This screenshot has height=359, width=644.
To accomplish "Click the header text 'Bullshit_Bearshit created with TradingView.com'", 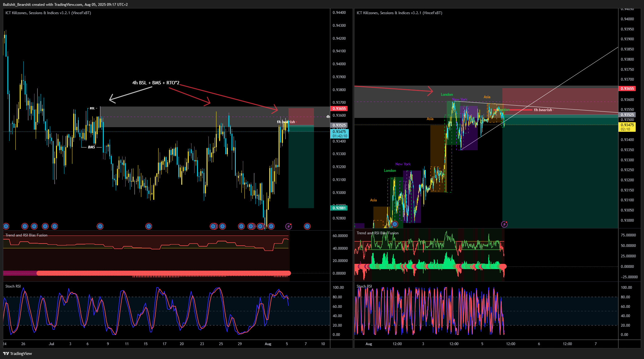I will (x=42, y=4).
